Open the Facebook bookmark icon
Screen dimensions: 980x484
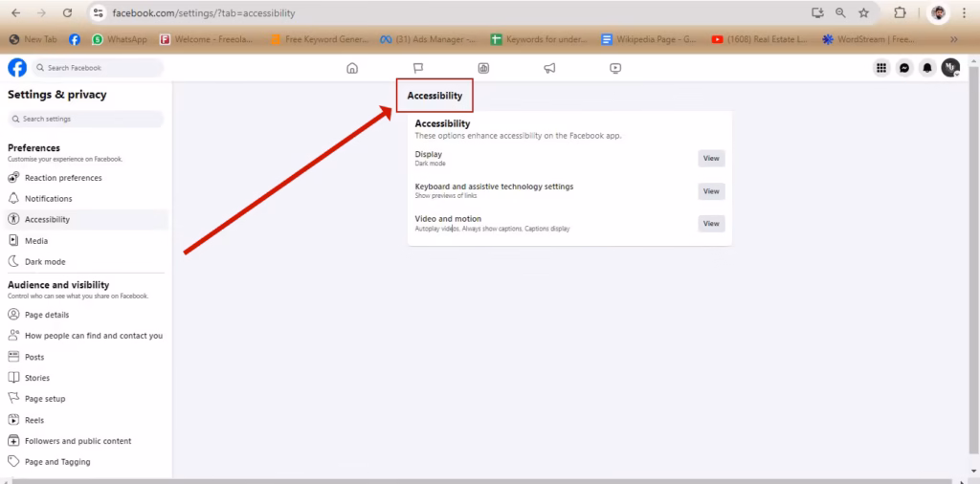click(75, 39)
